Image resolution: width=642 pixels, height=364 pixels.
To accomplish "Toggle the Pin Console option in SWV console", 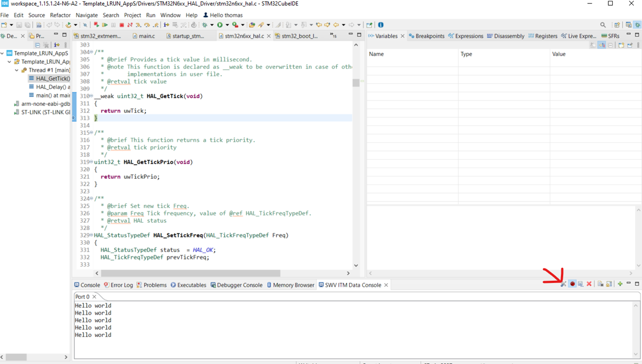I will click(610, 284).
